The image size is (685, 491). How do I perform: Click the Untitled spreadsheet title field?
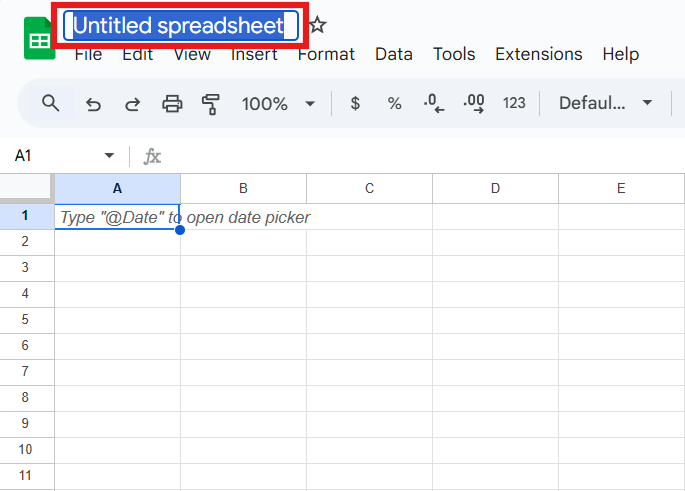click(180, 26)
